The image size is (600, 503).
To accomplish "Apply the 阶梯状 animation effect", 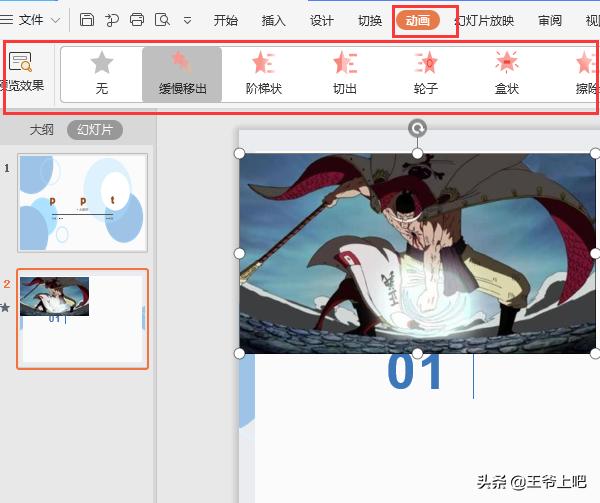I will pos(264,64).
